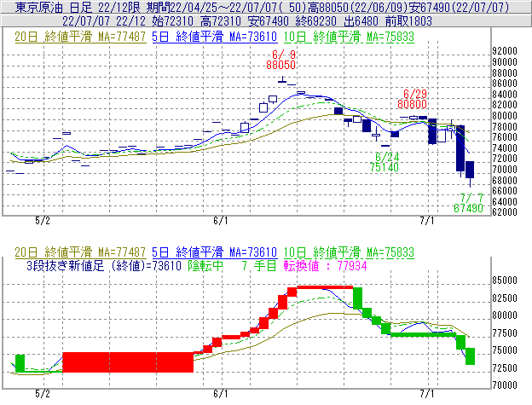Click the 終69230 closing price in header
Viewport: 532px width, 405px height.
315,21
